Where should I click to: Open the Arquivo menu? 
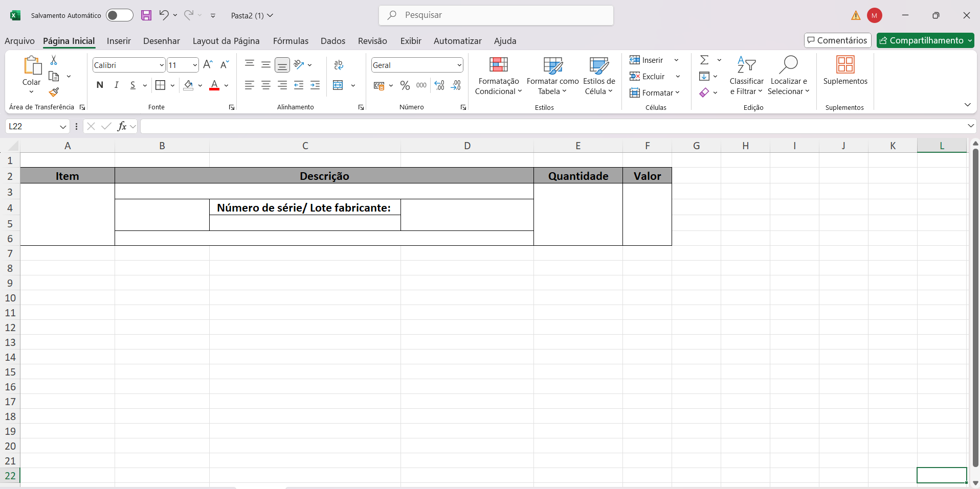pos(19,41)
